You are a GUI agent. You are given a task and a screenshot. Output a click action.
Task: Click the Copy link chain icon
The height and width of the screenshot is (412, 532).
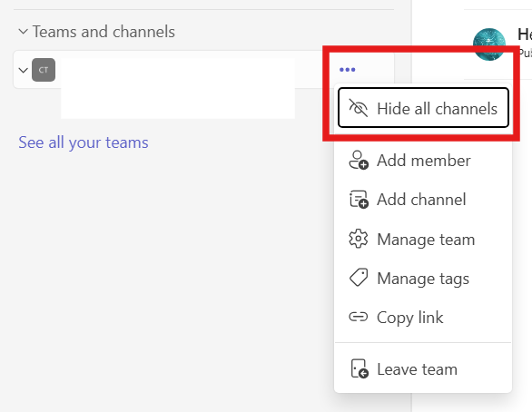coord(359,317)
